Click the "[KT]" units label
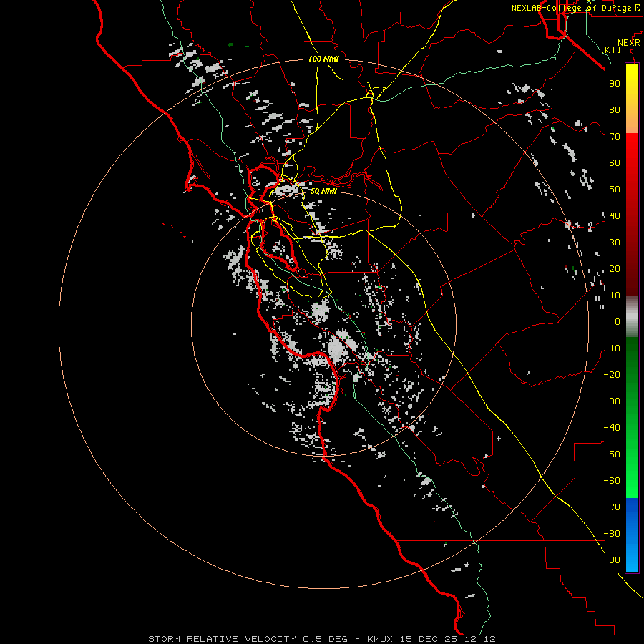 tap(611, 49)
